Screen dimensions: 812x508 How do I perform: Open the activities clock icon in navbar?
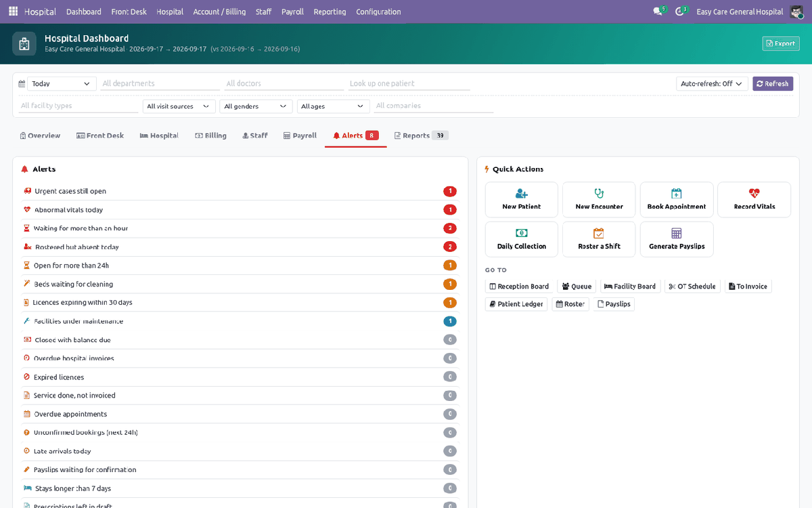pos(680,12)
